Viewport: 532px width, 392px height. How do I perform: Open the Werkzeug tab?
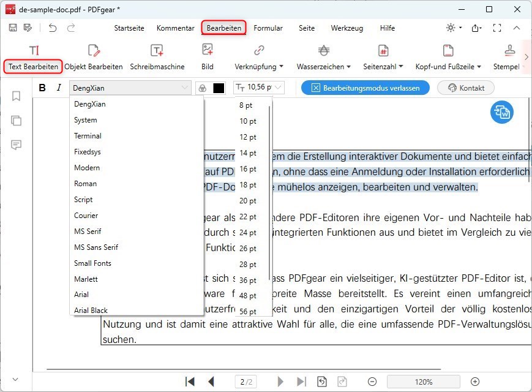[347, 28]
